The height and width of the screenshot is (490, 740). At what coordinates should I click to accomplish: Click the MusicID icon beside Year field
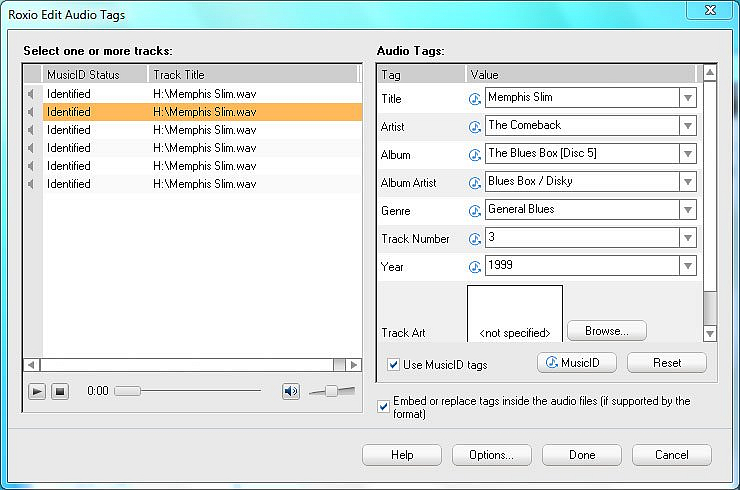pos(475,266)
